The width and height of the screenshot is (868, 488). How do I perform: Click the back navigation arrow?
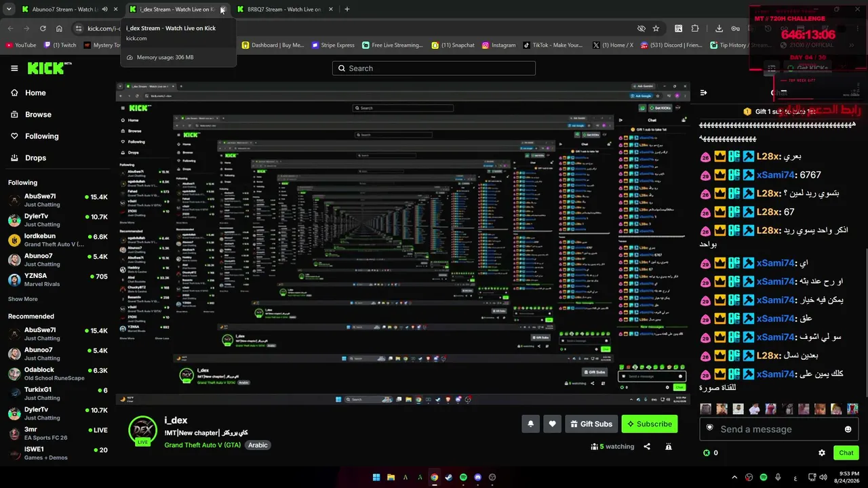click(x=10, y=28)
